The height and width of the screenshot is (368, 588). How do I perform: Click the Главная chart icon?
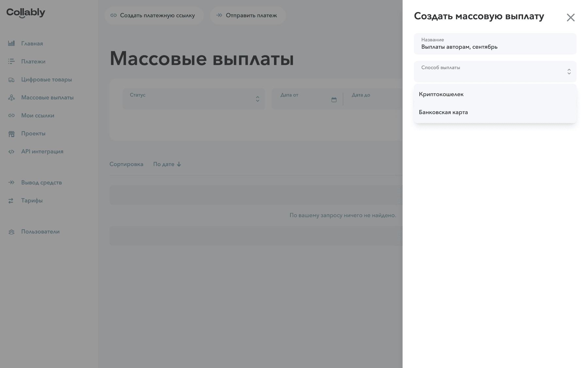pos(11,43)
